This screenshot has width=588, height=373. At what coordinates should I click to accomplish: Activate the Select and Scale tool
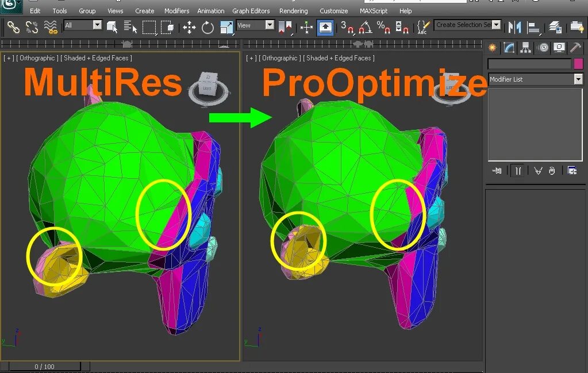226,27
